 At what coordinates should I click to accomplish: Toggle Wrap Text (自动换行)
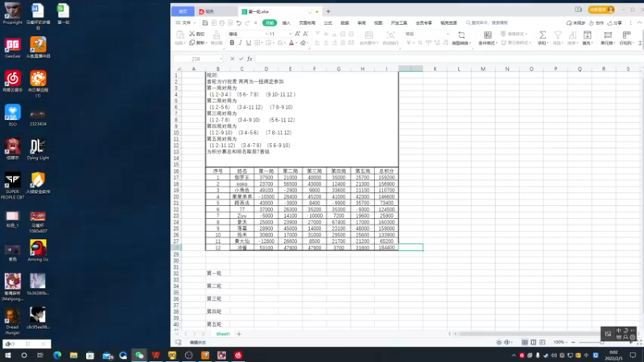[390, 38]
